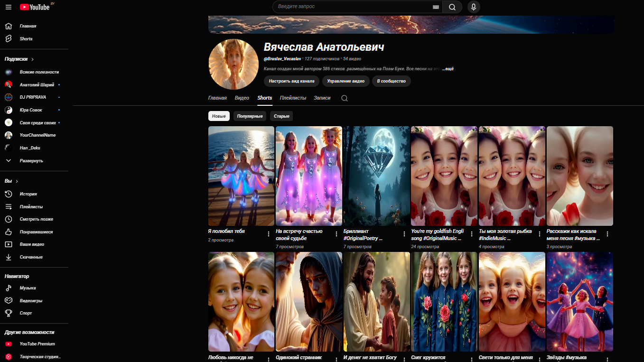Open Downloaded videos in sidebar
The width and height of the screenshot is (644, 362).
pos(31,257)
